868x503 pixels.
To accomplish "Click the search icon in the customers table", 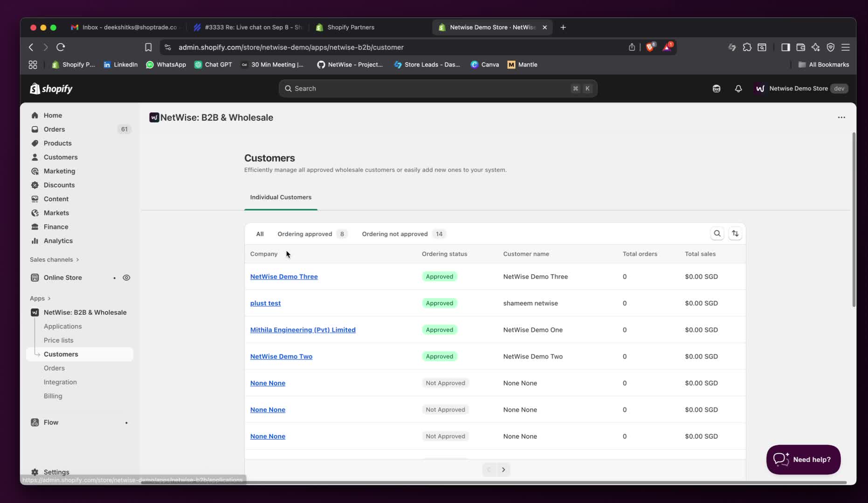I will [x=717, y=233].
